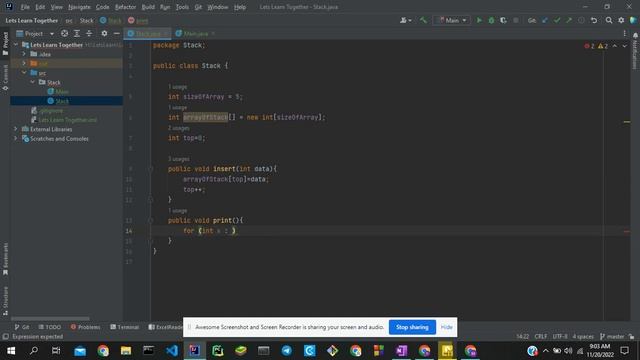The height and width of the screenshot is (360, 640).
Task: Click Git push arrow icon
Action: point(569,20)
